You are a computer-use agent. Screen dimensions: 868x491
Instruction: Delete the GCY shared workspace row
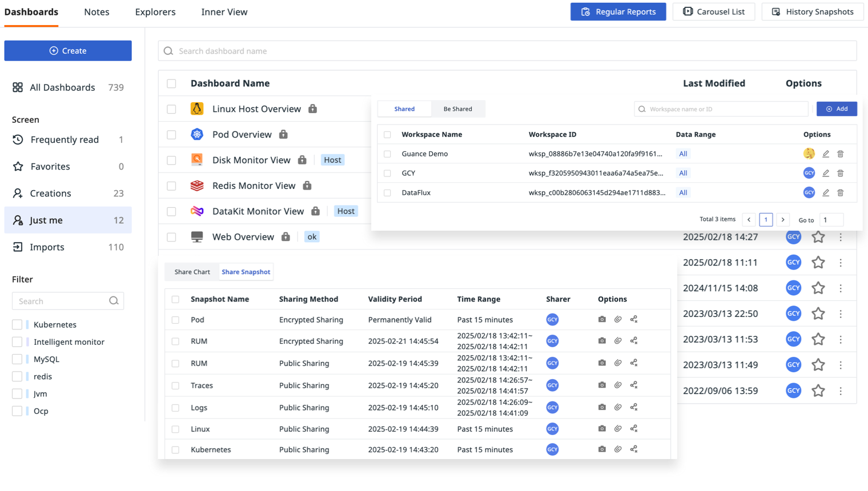(x=841, y=173)
